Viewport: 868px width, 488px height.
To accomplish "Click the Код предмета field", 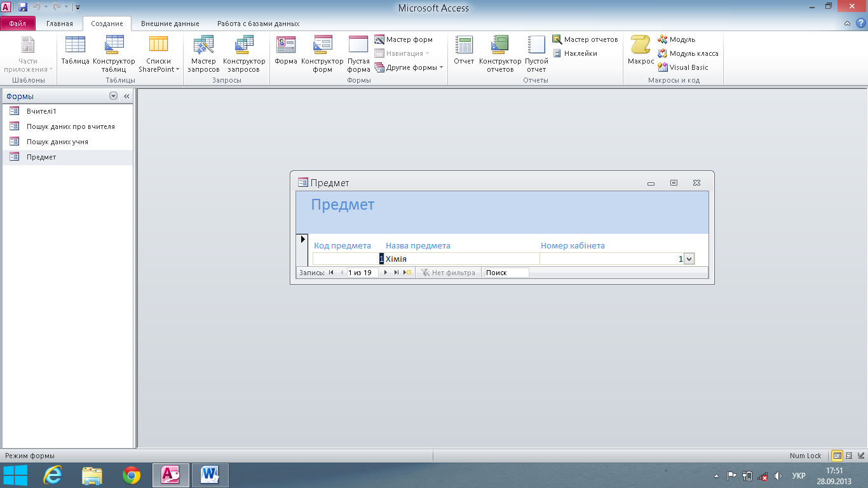I will (349, 259).
